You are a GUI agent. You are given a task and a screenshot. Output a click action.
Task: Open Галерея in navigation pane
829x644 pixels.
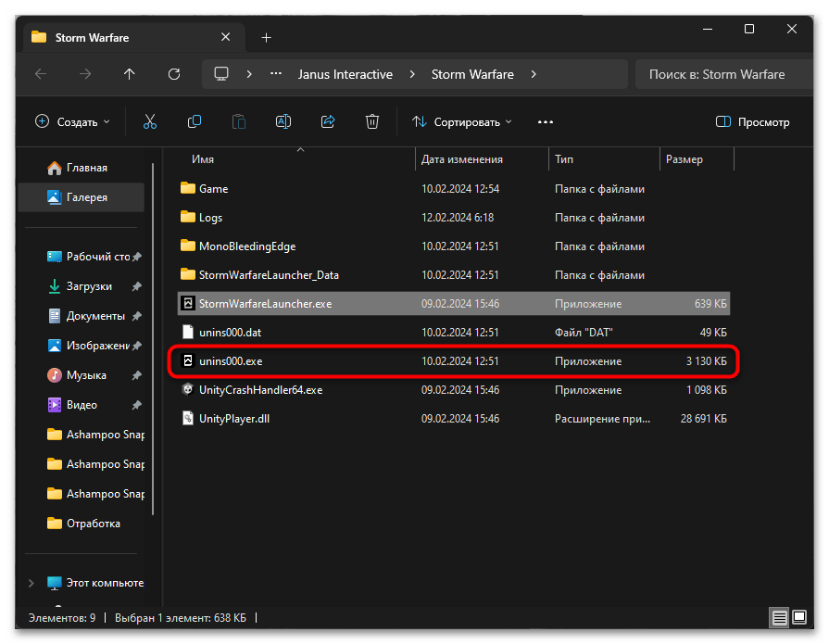[81, 197]
